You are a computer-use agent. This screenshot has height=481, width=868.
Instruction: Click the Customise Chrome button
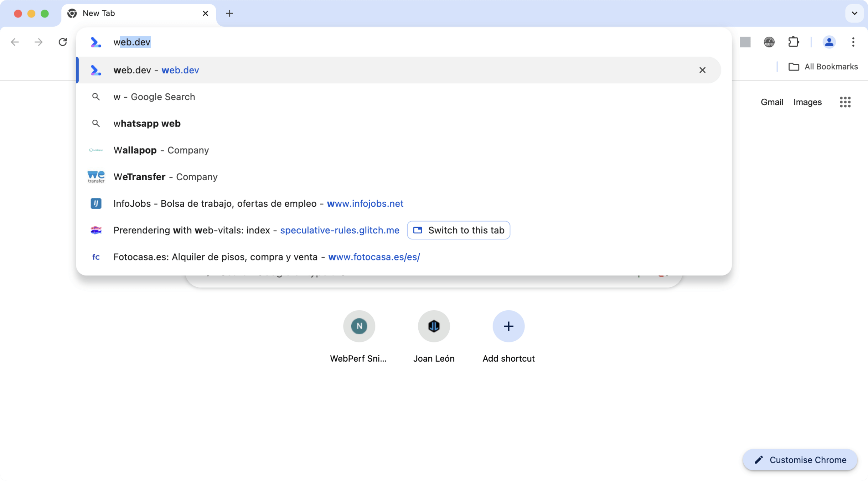click(x=800, y=460)
